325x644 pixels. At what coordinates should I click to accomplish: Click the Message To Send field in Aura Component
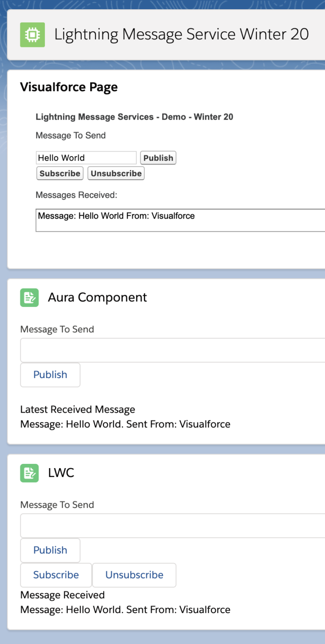pyautogui.click(x=169, y=350)
